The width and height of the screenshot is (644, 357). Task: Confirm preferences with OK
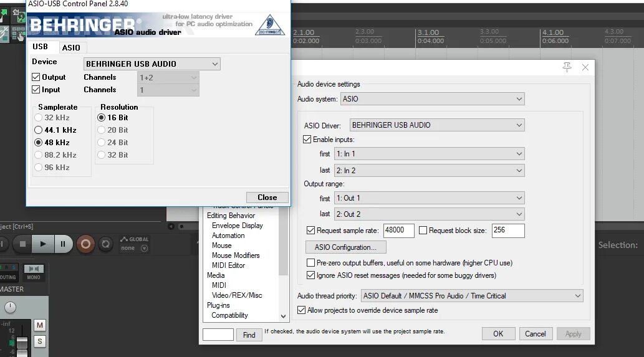[x=498, y=333]
